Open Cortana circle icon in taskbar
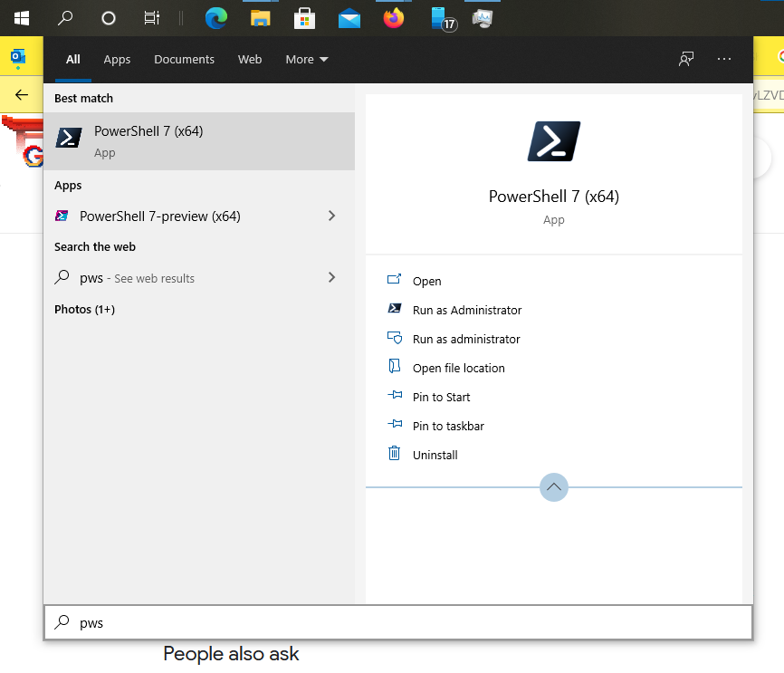This screenshot has width=784, height=673. coord(108,18)
